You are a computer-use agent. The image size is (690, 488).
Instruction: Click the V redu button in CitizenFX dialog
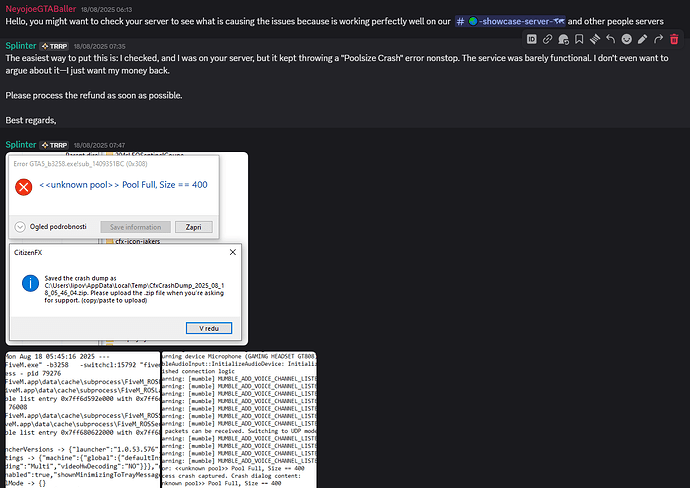point(209,328)
